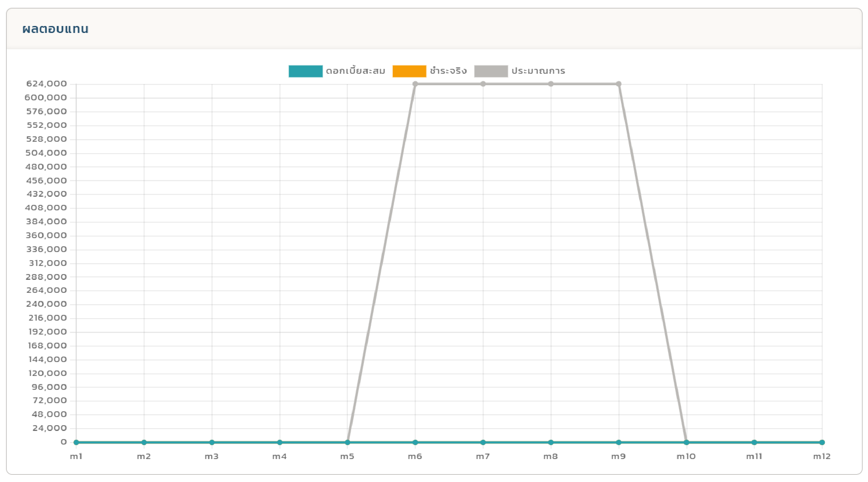Click the ประมาณการ legend label

(538, 71)
